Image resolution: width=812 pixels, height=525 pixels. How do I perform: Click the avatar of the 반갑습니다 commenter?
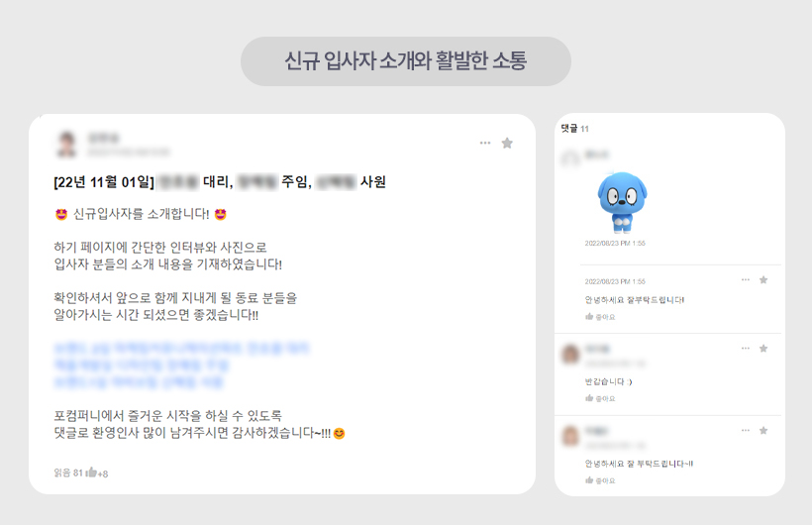click(x=570, y=354)
